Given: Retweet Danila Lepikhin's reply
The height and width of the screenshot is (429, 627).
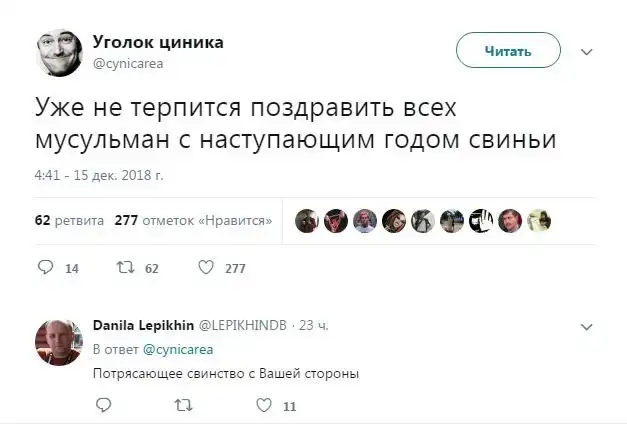Looking at the screenshot, I should [x=181, y=405].
